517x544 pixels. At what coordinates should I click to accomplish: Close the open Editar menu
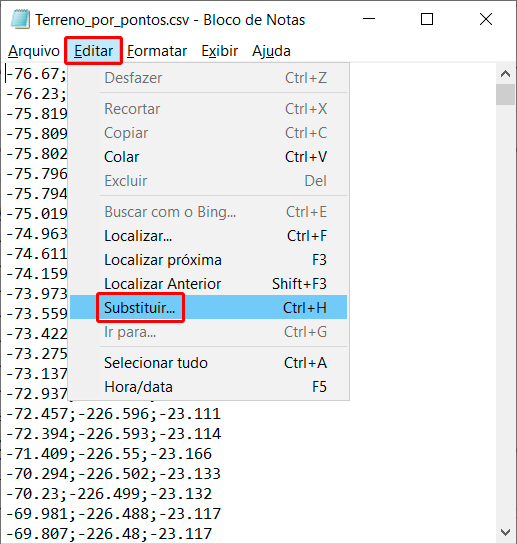click(93, 51)
